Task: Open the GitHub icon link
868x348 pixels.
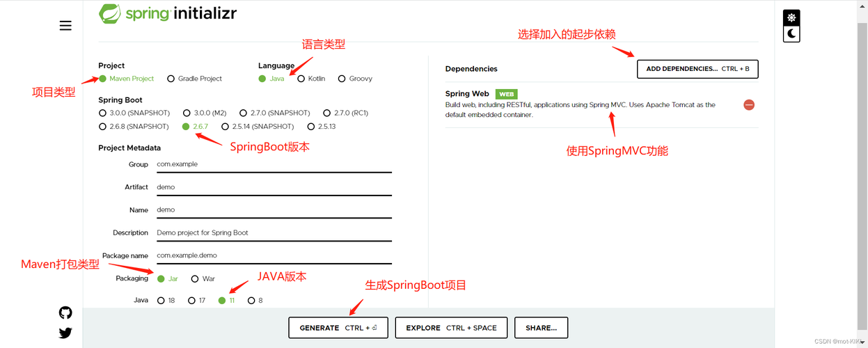Action: (65, 313)
